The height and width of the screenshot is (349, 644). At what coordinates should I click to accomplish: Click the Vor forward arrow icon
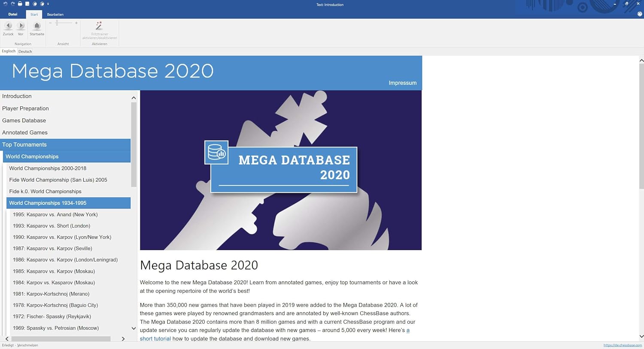[21, 26]
